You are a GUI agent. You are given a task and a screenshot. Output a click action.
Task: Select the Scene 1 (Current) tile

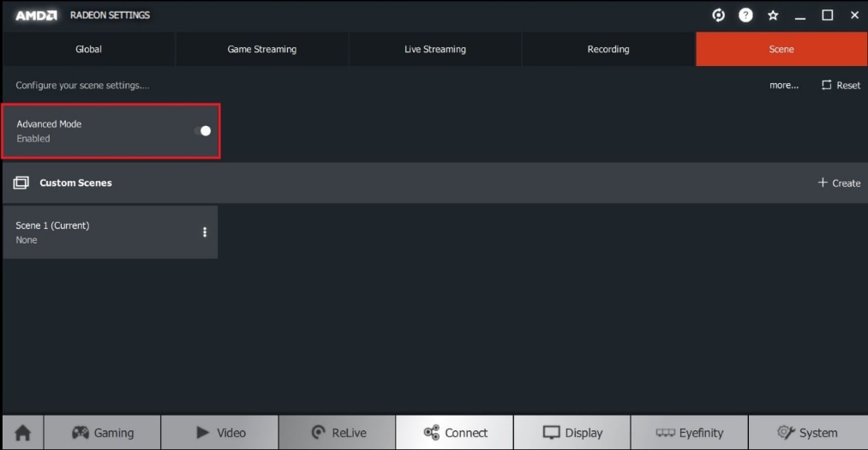click(x=94, y=232)
